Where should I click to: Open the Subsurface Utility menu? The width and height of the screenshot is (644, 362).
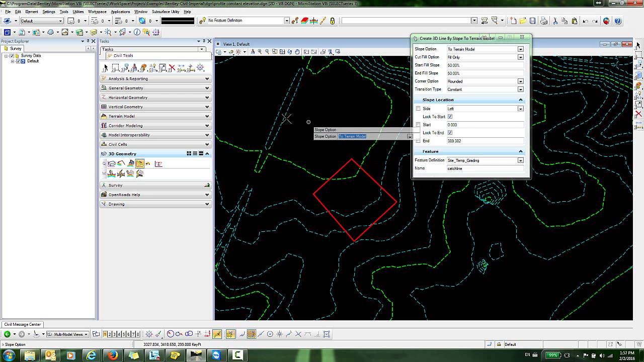pos(166,12)
